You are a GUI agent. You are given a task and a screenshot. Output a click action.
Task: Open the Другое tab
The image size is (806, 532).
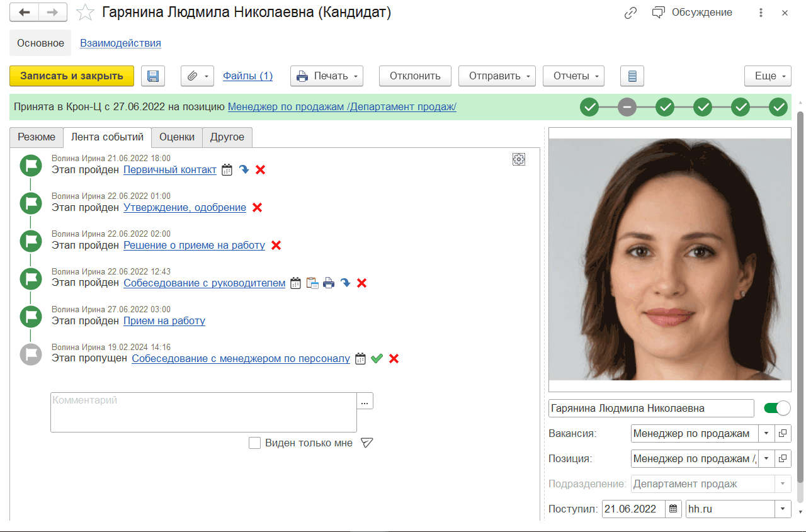[x=227, y=137]
